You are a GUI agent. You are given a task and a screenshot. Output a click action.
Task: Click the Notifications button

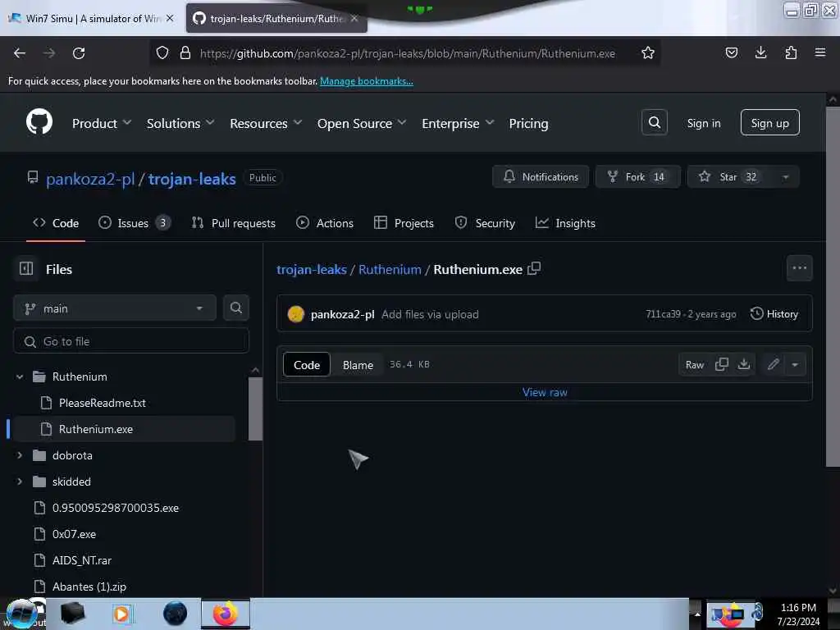click(541, 177)
